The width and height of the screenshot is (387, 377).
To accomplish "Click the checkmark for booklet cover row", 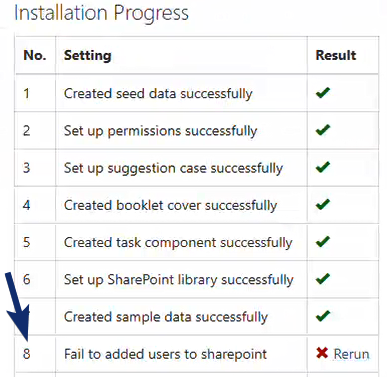I will tap(323, 204).
